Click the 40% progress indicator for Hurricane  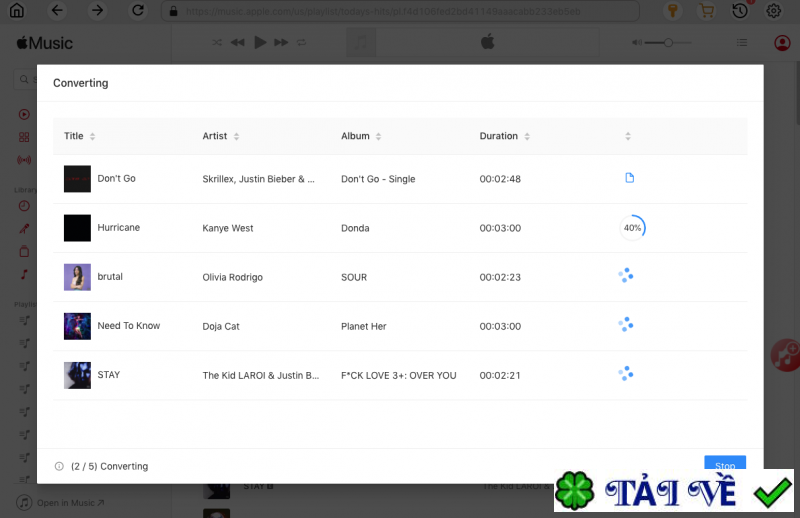(633, 228)
